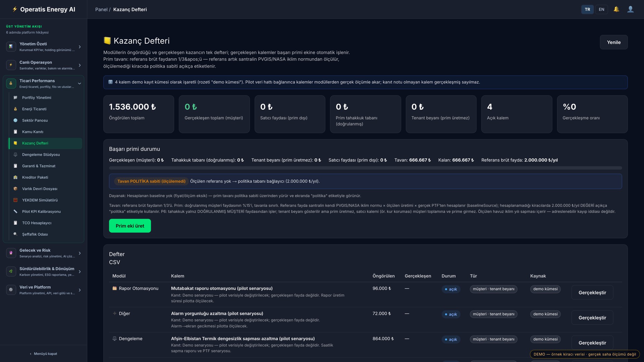
Task: Expand the Veri ve Platform chevron
Action: pos(79,290)
